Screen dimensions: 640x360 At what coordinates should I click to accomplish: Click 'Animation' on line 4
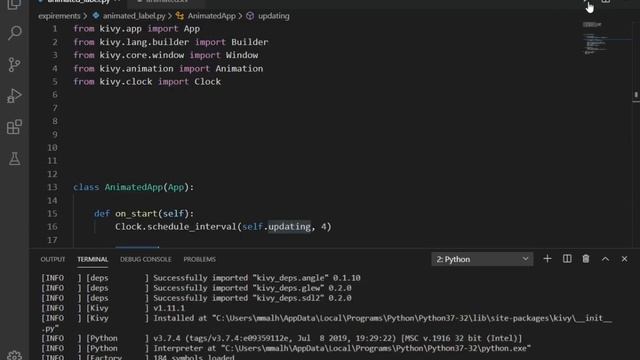point(239,69)
